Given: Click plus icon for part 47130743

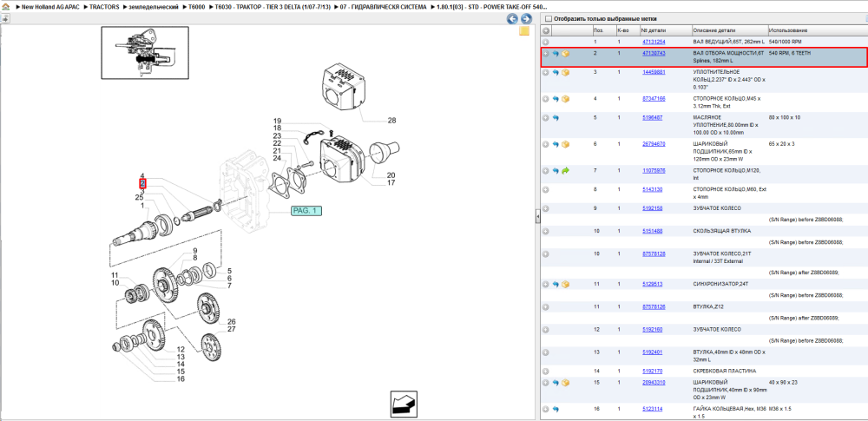Looking at the screenshot, I should click(x=546, y=54).
